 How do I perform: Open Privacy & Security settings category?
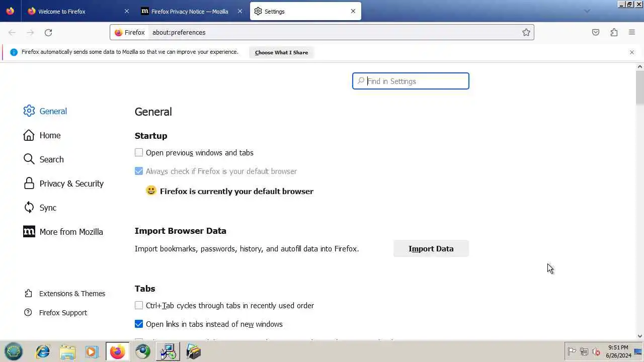tap(63, 184)
